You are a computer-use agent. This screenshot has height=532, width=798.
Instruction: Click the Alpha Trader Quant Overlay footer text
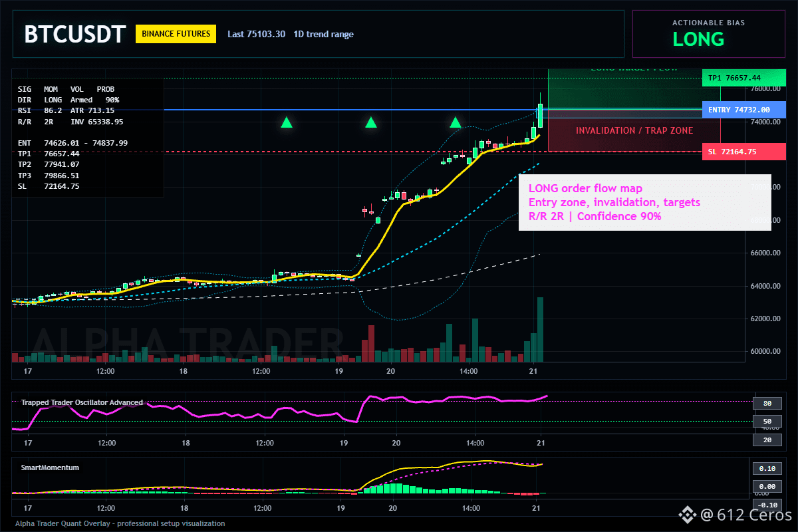tap(120, 523)
